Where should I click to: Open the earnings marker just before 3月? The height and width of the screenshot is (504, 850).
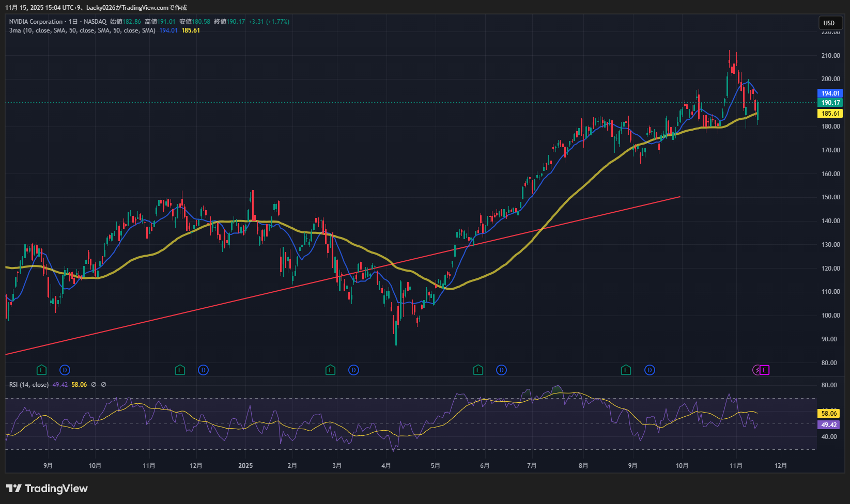pos(330,370)
